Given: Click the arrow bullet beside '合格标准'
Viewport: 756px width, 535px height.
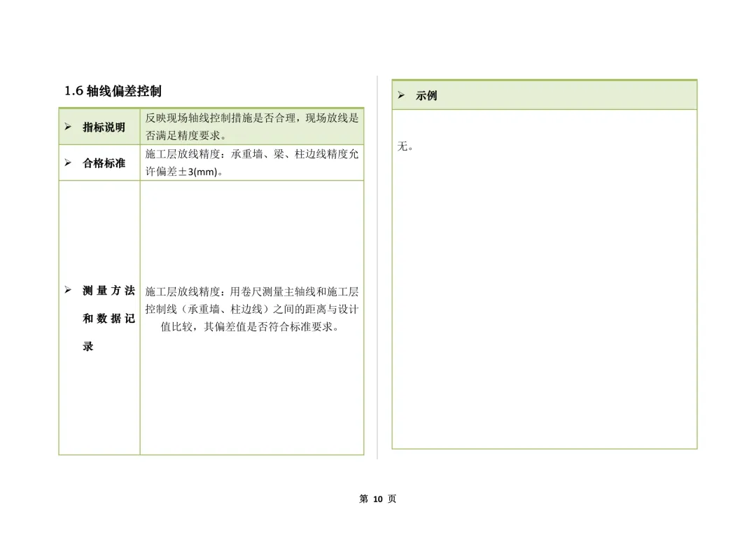Looking at the screenshot, I should click(68, 162).
